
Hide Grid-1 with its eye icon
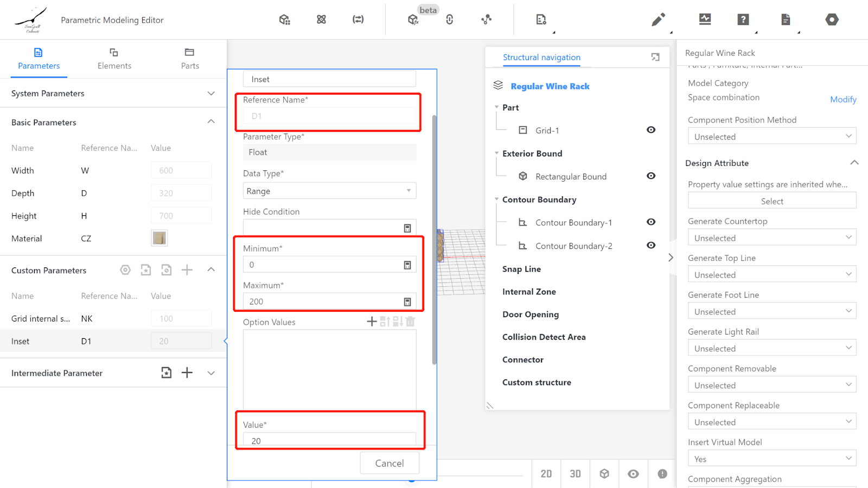[651, 130]
